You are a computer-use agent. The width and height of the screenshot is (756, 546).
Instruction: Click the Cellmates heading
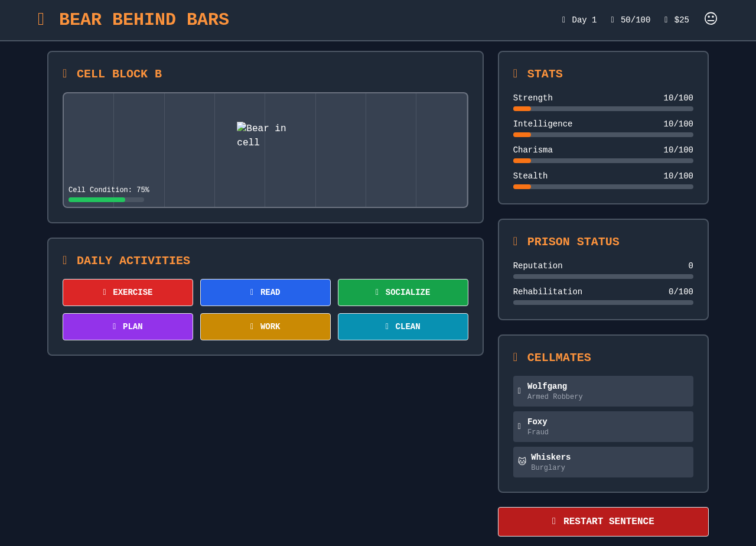click(x=559, y=357)
